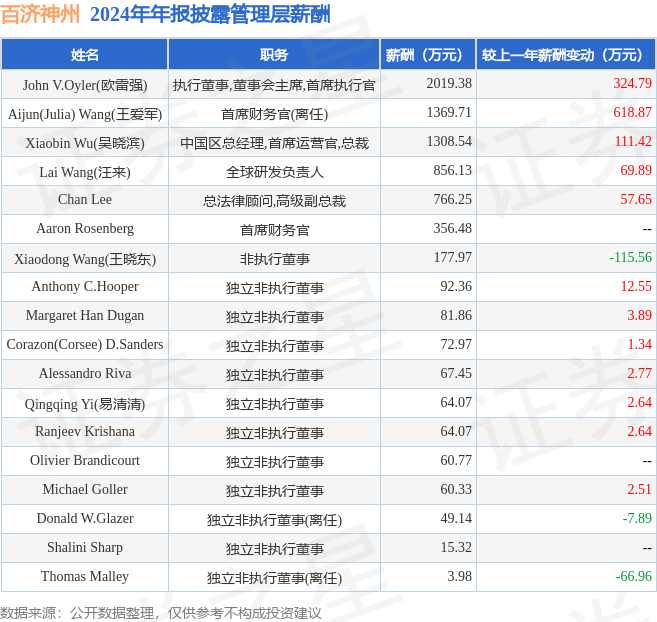This screenshot has height=622, width=657.
Task: Select name Xiaobin Wu(吴晓滨)
Action: pos(85,143)
